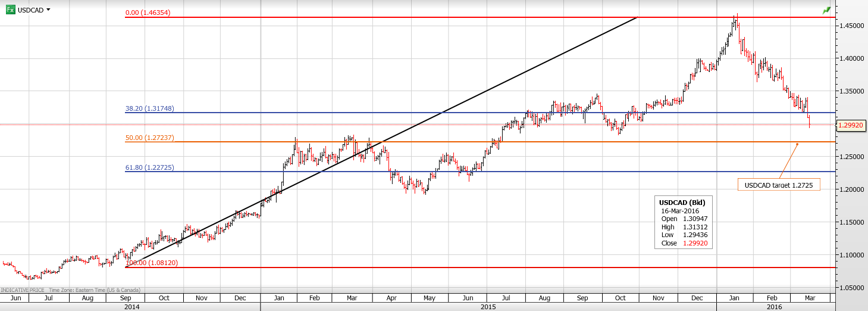Image resolution: width=868 pixels, height=311 pixels.
Task: Click the 1.05000 price axis label
Action: [x=849, y=288]
